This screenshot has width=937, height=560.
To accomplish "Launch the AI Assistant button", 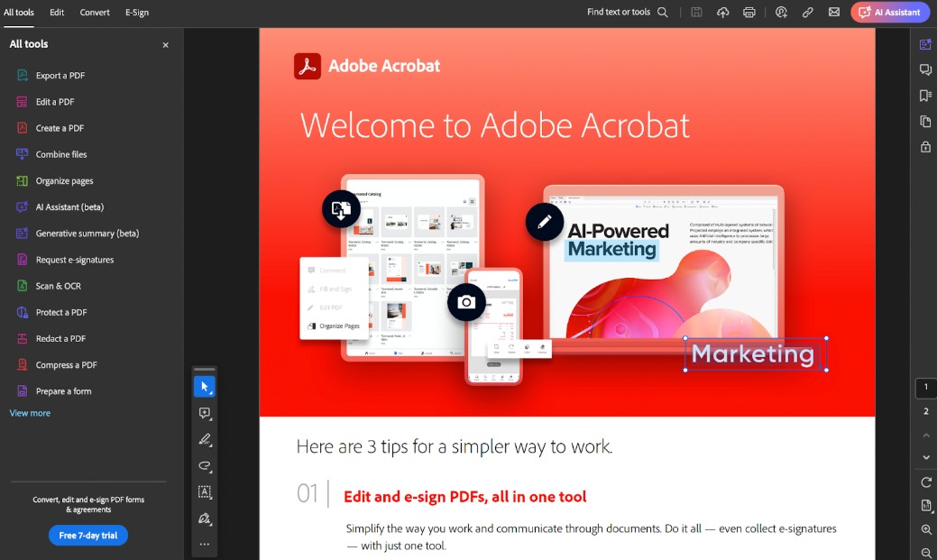I will point(889,13).
